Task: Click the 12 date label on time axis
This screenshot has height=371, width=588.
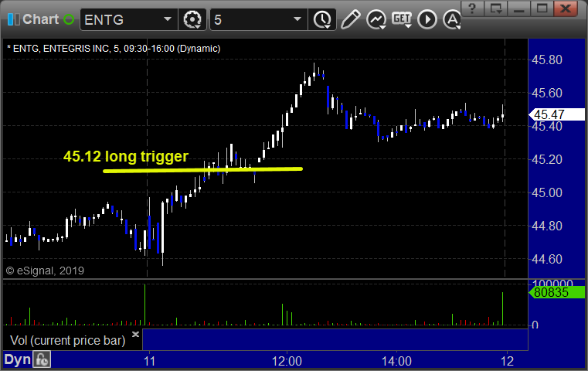Action: click(x=507, y=361)
